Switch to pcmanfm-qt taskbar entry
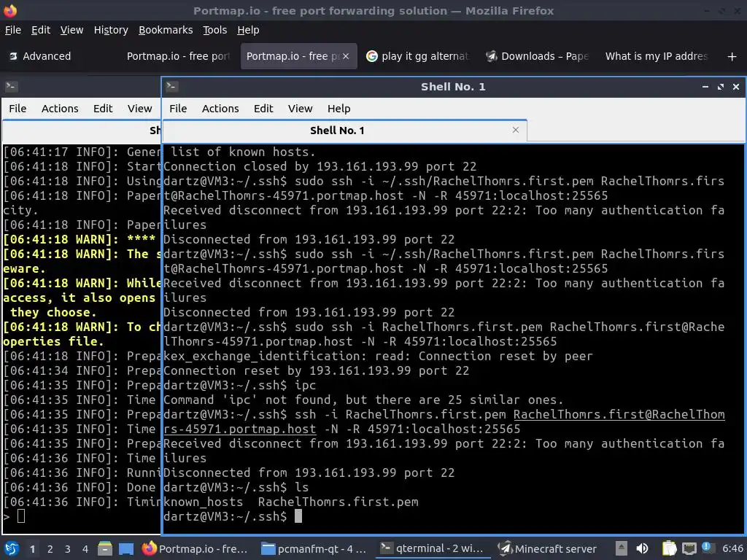 coord(314,548)
